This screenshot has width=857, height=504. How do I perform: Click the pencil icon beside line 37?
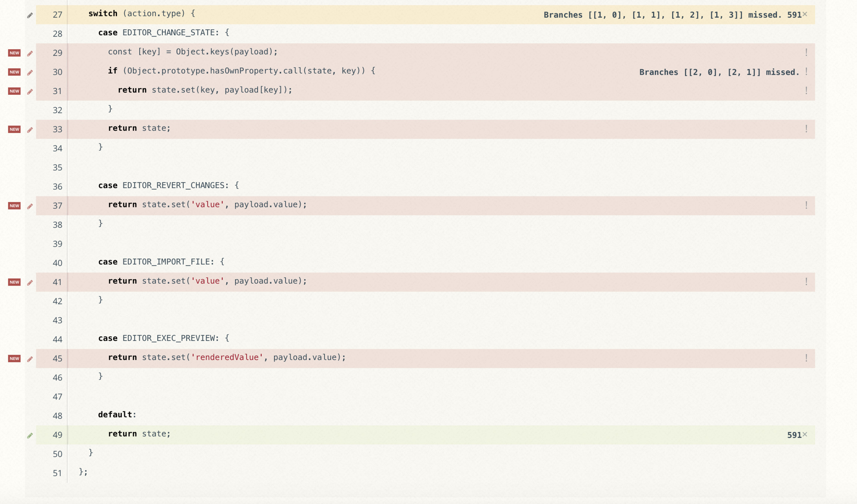point(30,206)
